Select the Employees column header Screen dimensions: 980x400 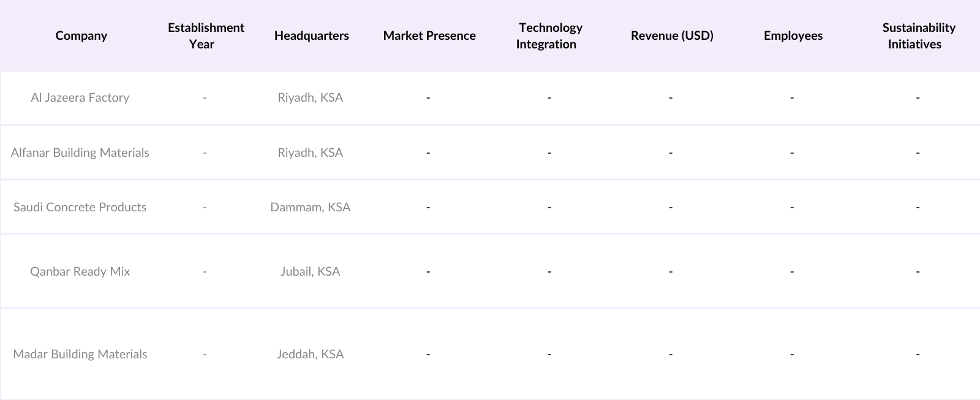[793, 36]
